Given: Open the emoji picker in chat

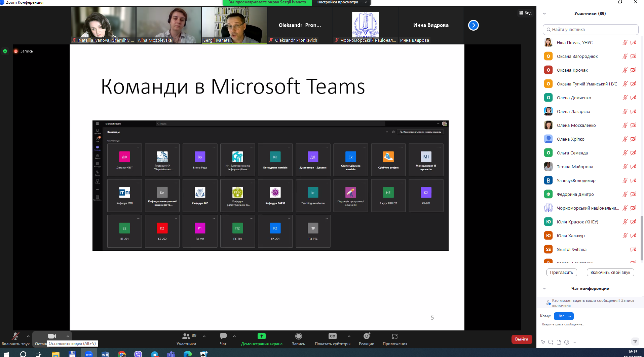Looking at the screenshot, I should point(567,342).
